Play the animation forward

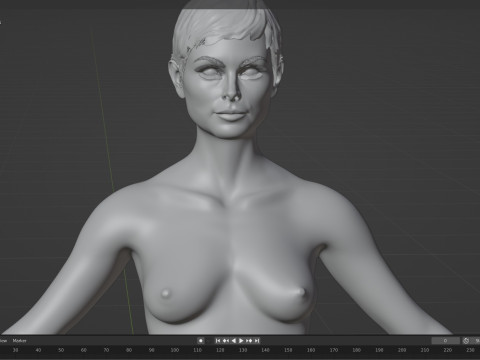(241, 340)
